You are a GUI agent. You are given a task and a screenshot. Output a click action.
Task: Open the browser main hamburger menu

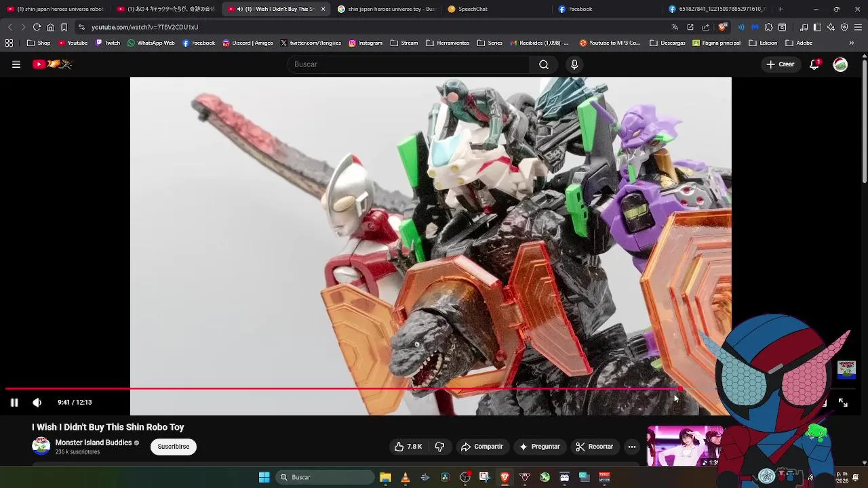(x=858, y=27)
